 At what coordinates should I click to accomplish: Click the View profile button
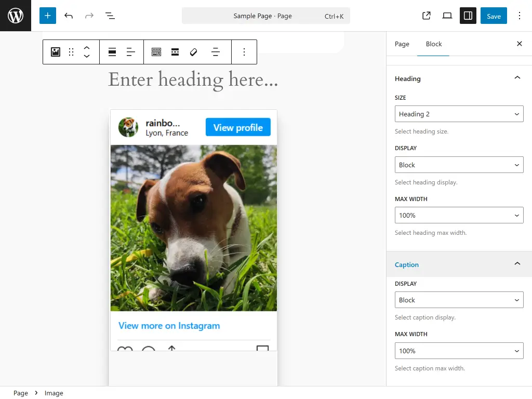point(238,127)
